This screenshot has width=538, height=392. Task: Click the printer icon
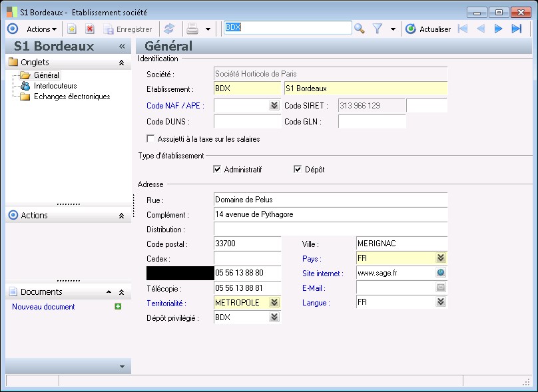coord(192,29)
